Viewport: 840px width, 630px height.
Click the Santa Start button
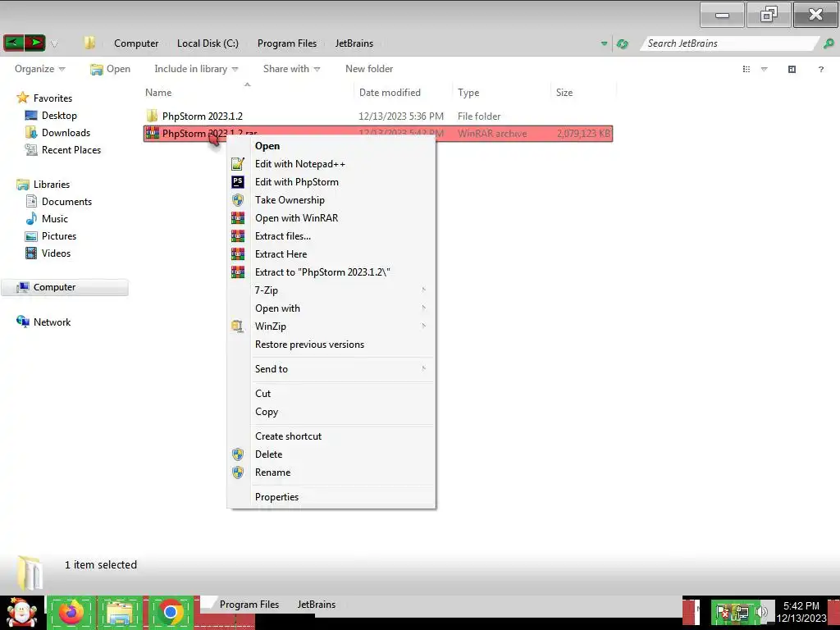click(x=21, y=612)
